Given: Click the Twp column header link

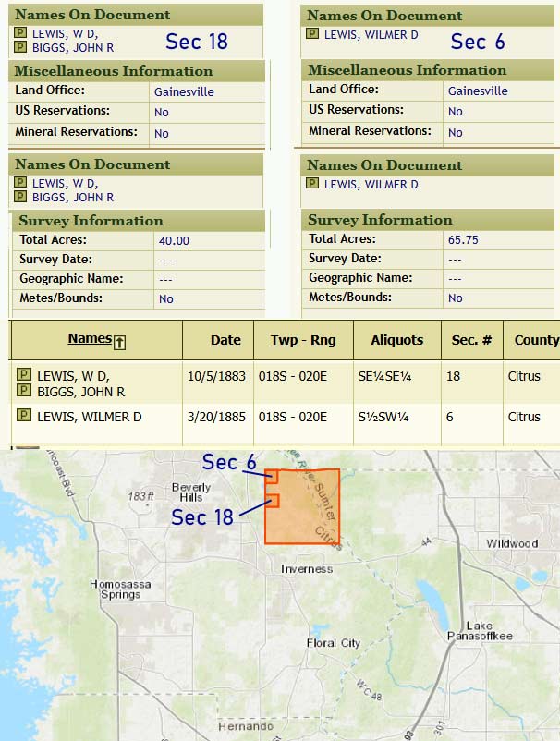Looking at the screenshot, I should click(284, 340).
